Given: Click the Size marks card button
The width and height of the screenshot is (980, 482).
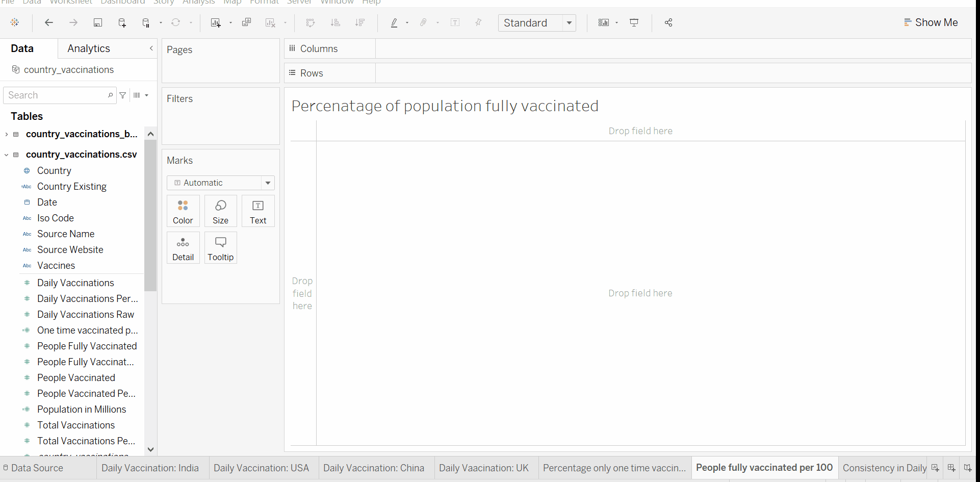Looking at the screenshot, I should point(221,211).
